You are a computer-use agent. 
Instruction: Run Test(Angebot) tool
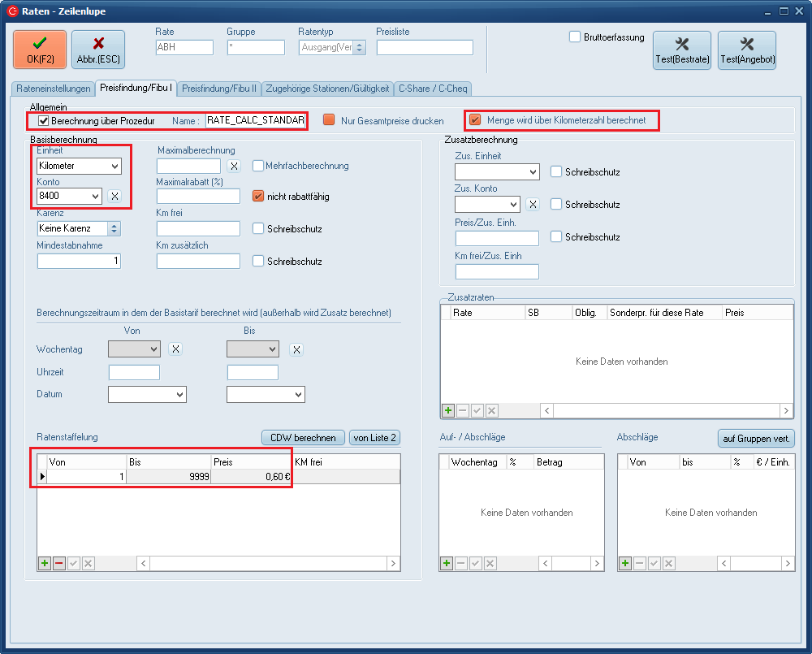coord(746,50)
